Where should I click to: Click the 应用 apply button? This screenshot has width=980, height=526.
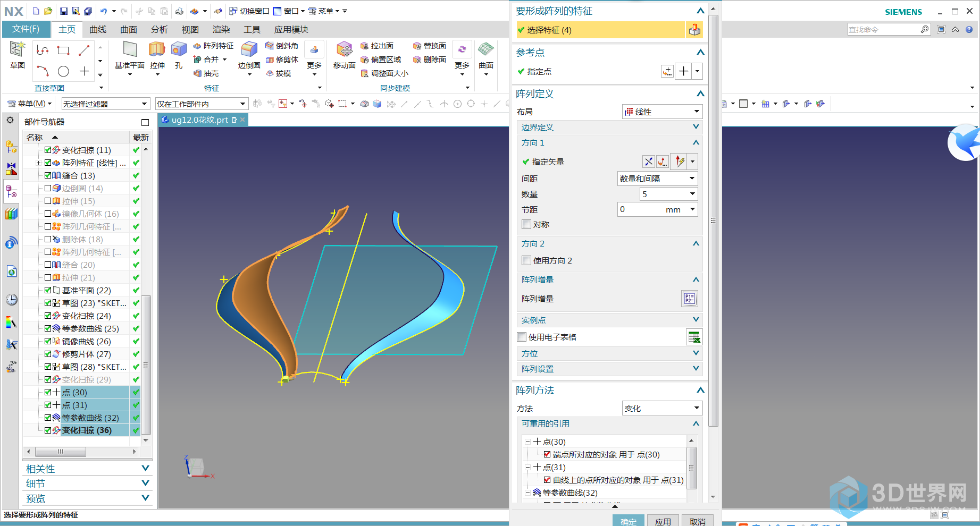(x=663, y=521)
